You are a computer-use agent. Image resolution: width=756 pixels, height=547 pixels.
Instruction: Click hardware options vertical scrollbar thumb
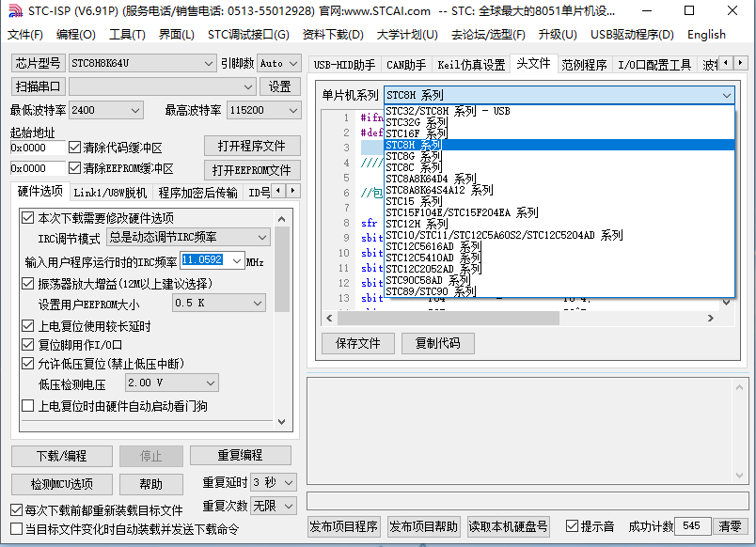tap(282, 269)
